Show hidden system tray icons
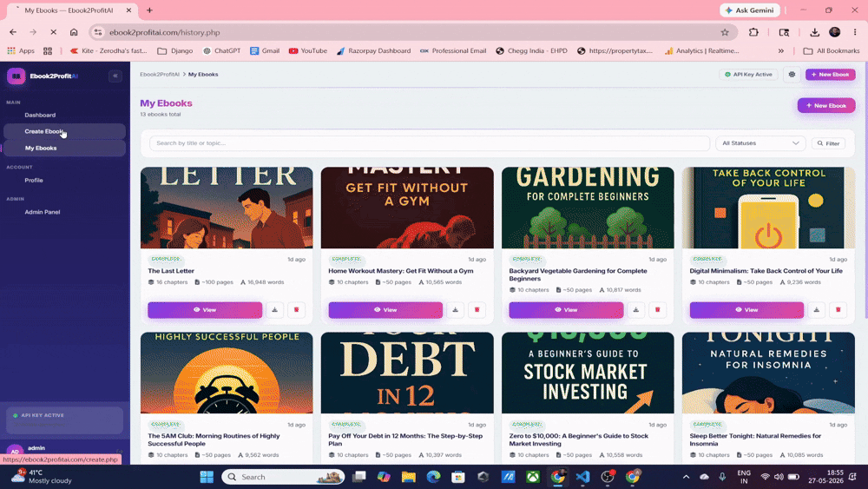This screenshot has width=868, height=489. tap(686, 477)
